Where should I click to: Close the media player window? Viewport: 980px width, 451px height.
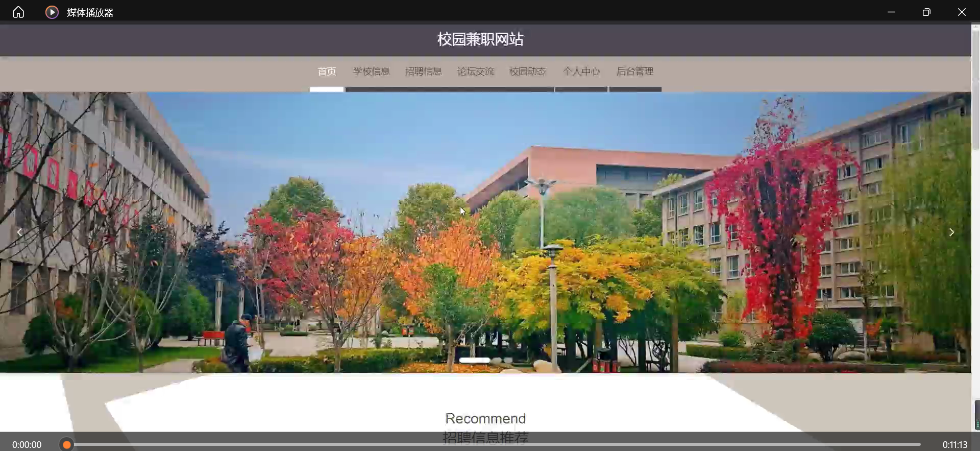pos(962,12)
